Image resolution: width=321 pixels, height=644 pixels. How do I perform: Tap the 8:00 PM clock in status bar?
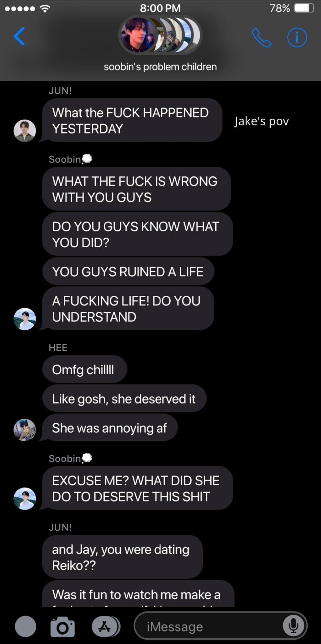[160, 8]
